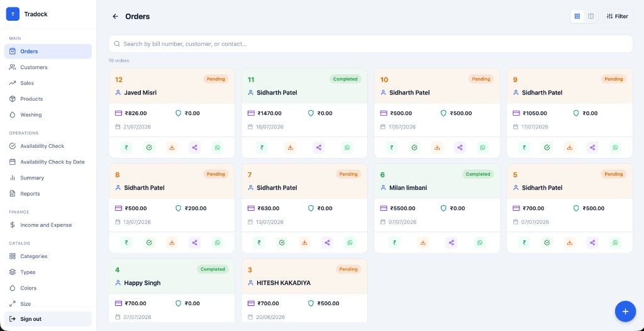Send order 12 via WhatsApp
The height and width of the screenshot is (331, 644).
pos(217,147)
